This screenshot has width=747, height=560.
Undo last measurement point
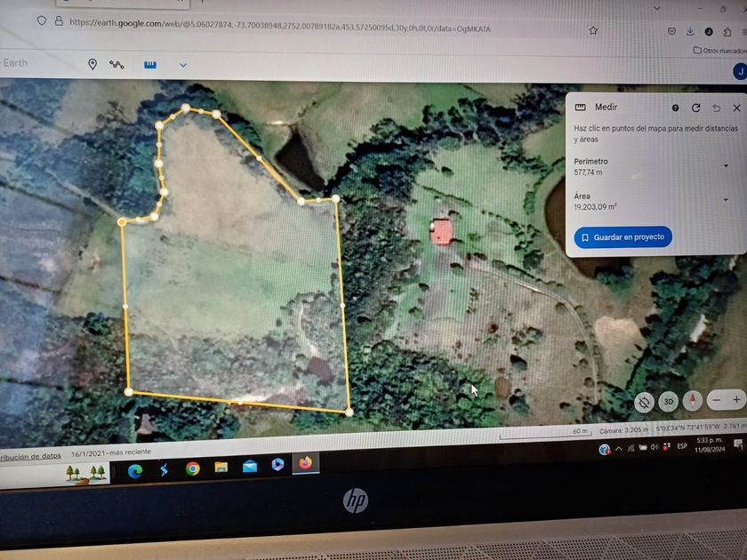pyautogui.click(x=717, y=108)
